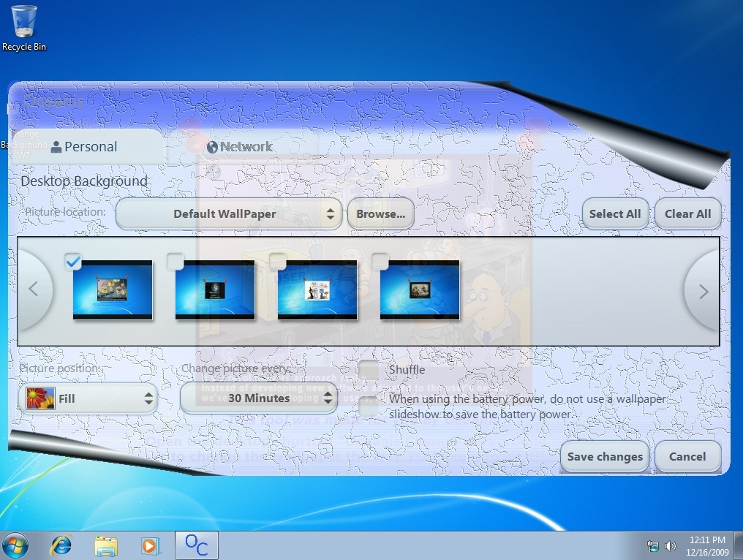This screenshot has height=560, width=743.
Task: Show previous wallpapers with left arrow
Action: [34, 289]
